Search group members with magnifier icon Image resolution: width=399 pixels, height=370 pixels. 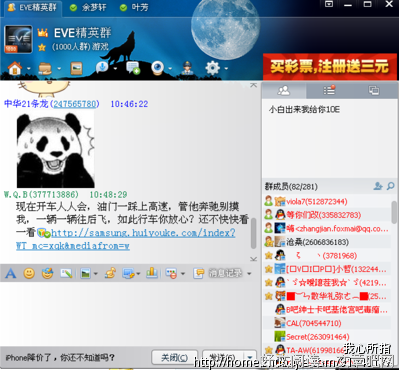tap(390, 186)
